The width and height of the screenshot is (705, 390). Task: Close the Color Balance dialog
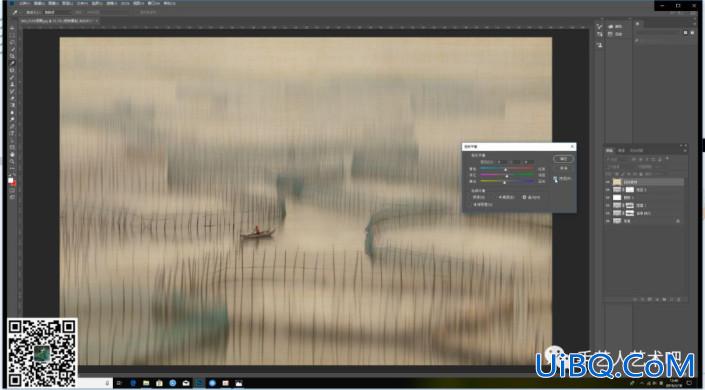[572, 147]
